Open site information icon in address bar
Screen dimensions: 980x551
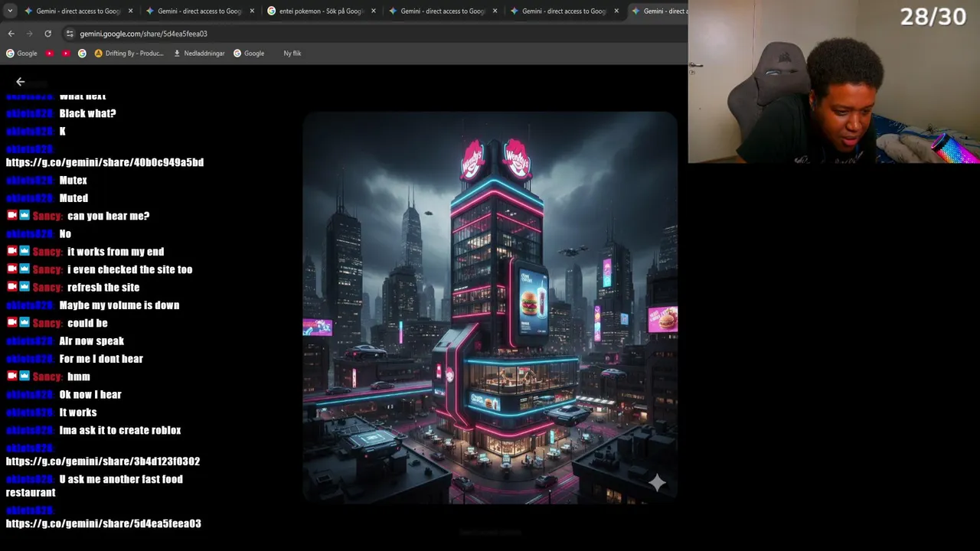click(x=70, y=34)
